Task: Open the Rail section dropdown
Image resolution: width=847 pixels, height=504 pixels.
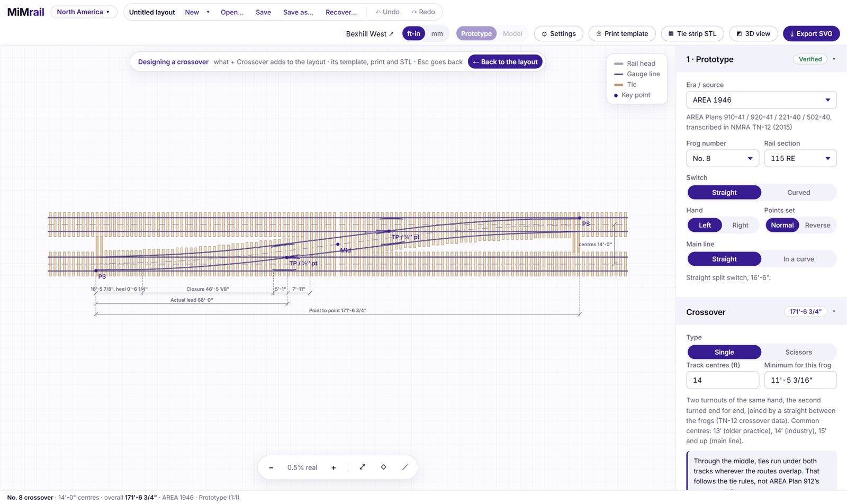Action: (x=800, y=158)
